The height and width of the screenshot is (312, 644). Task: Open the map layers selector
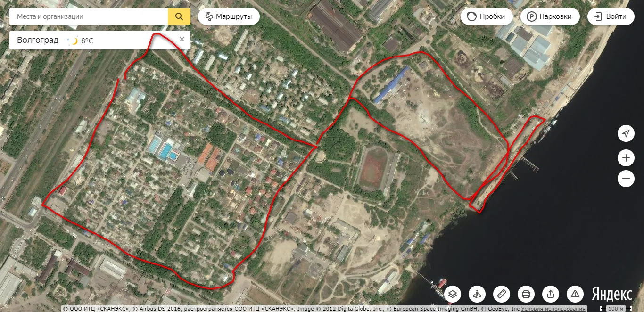tap(453, 294)
